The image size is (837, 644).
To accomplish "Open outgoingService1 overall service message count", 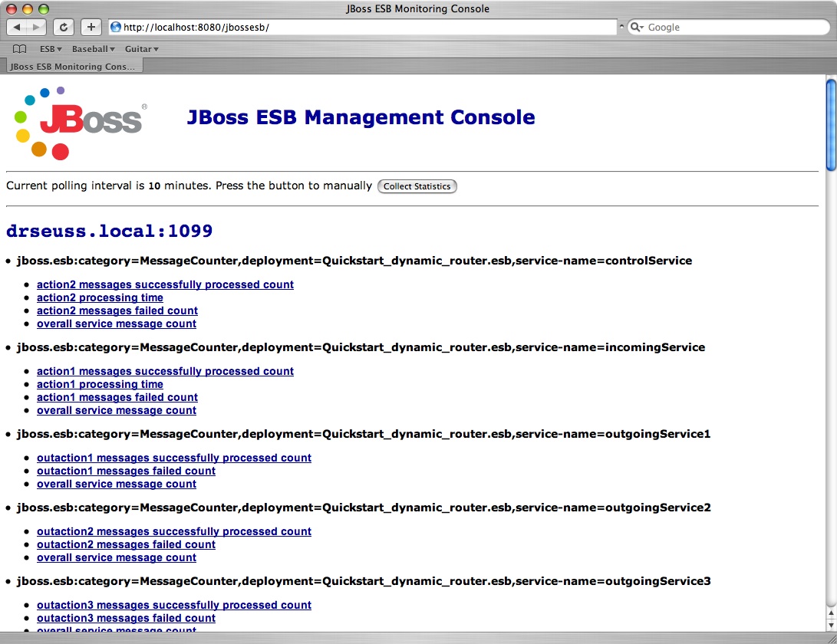I will pos(117,484).
